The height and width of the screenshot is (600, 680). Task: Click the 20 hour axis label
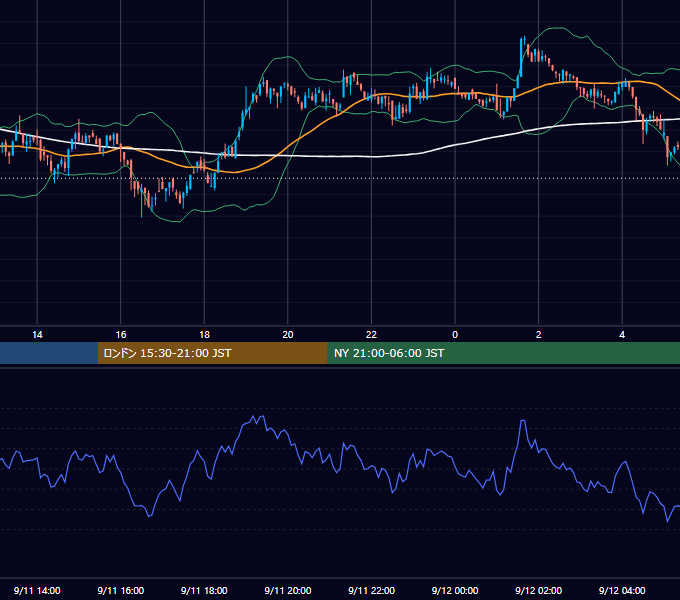pyautogui.click(x=288, y=335)
